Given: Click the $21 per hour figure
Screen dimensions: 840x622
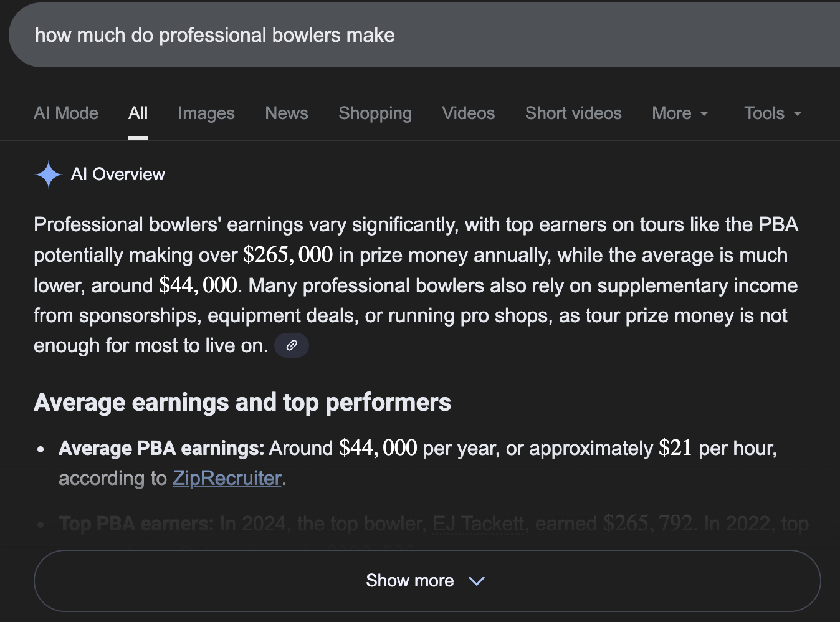Looking at the screenshot, I should coord(675,448).
